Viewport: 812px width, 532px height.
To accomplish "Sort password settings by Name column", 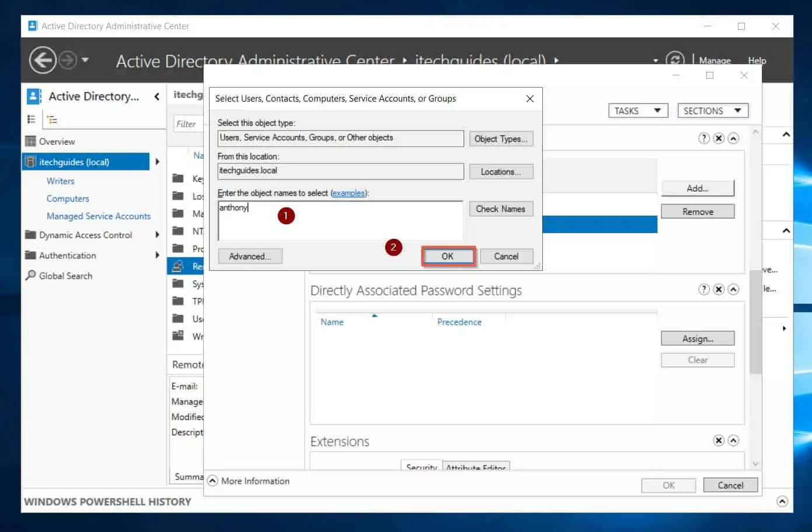I will 332,322.
